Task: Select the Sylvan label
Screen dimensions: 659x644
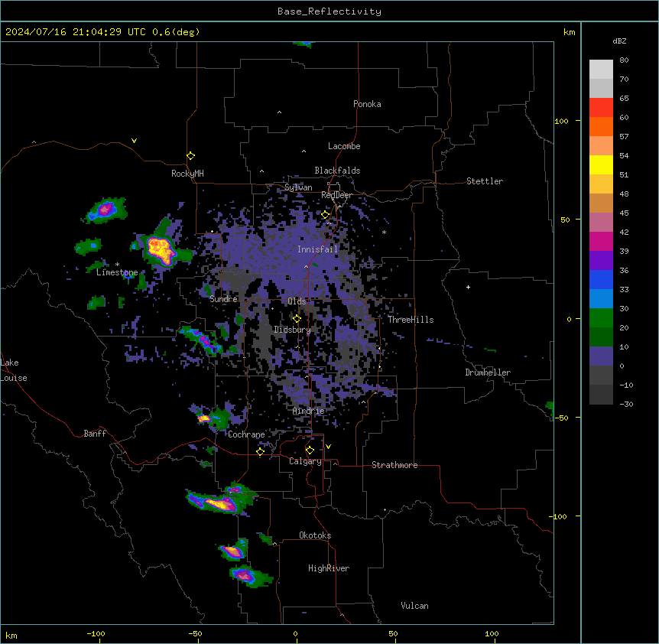Action: (298, 187)
